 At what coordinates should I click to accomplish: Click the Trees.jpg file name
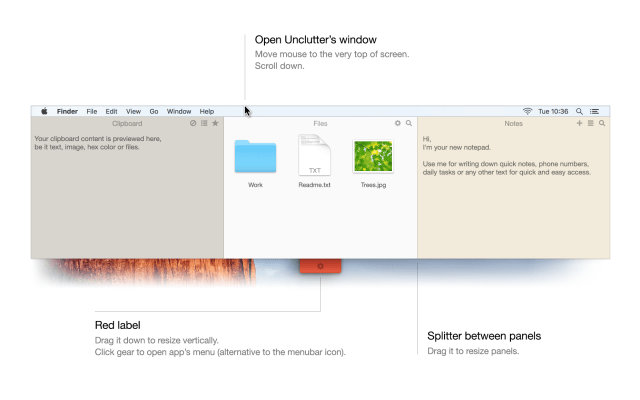pos(373,185)
